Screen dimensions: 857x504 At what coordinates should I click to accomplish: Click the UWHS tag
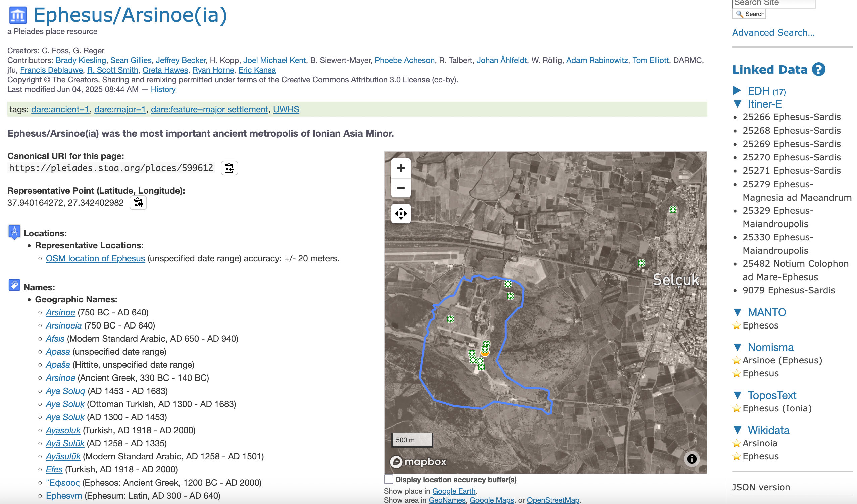click(286, 109)
